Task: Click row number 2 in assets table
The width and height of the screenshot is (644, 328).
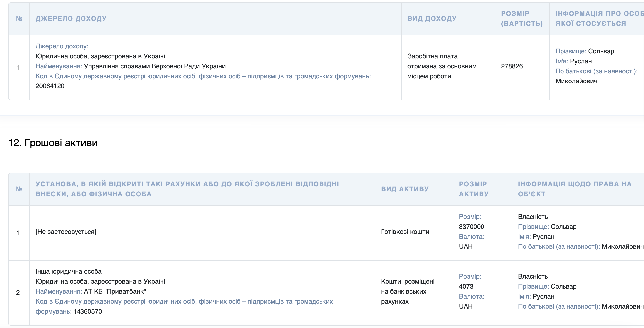Action: point(18,293)
